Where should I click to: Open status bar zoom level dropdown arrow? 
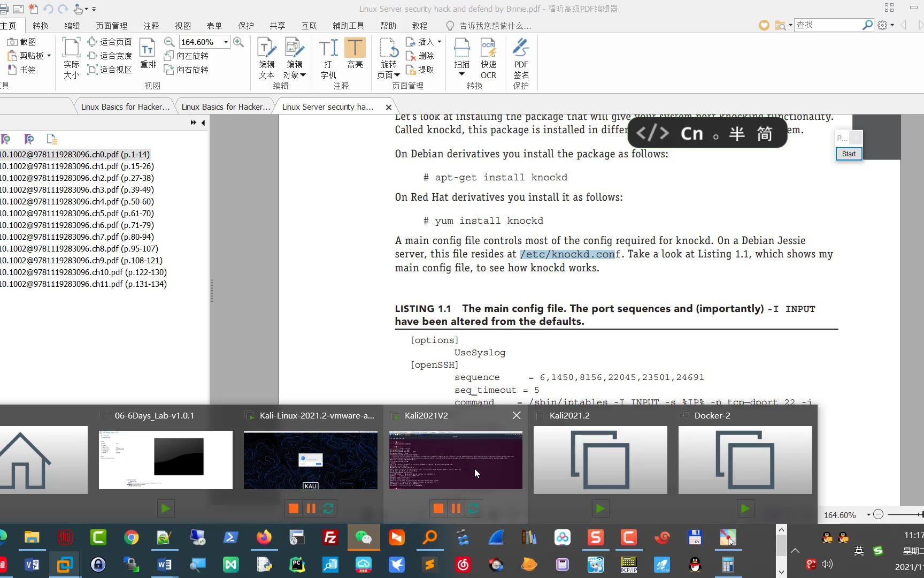[x=868, y=515]
